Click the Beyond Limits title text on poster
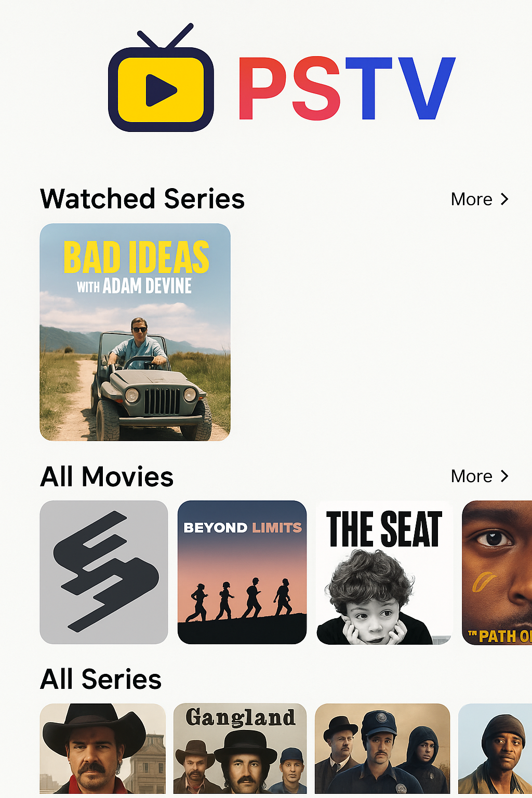Screen dimensions: 532x798 (x=243, y=528)
